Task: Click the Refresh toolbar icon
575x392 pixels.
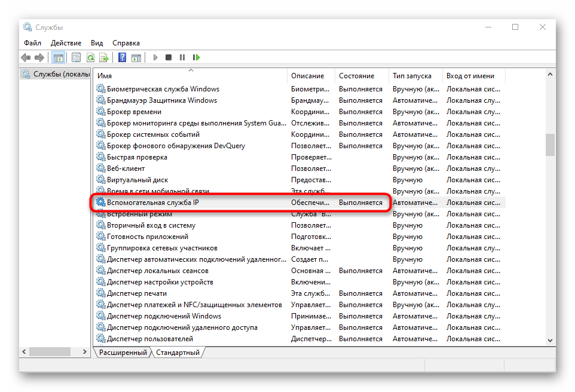Action: point(90,57)
